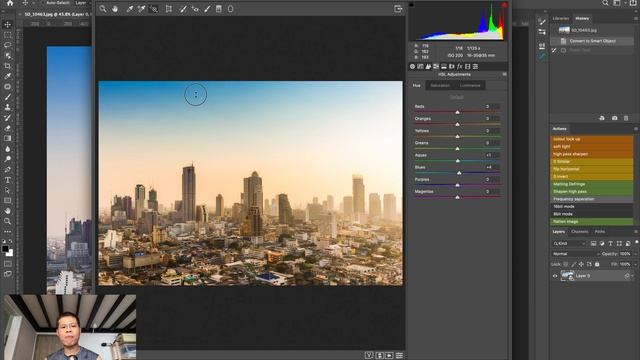The width and height of the screenshot is (640, 360).
Task: Click the Default link in HSL panel
Action: 457,97
